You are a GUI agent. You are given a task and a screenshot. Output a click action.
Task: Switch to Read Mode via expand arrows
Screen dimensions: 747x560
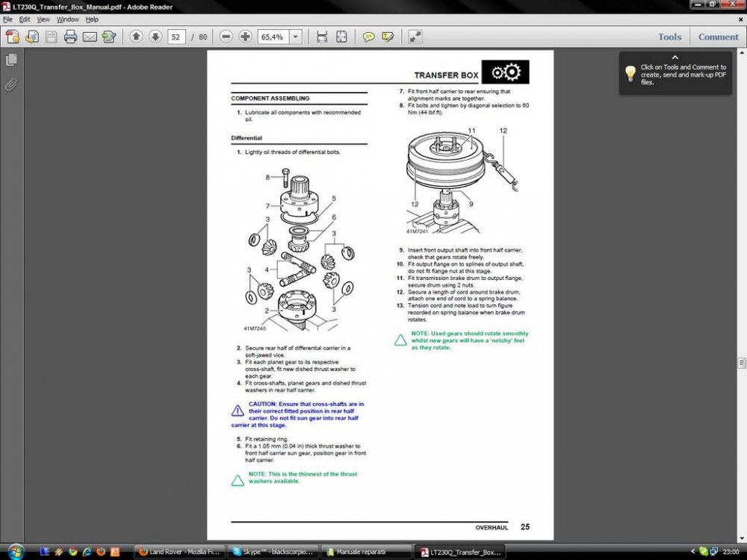click(x=415, y=37)
